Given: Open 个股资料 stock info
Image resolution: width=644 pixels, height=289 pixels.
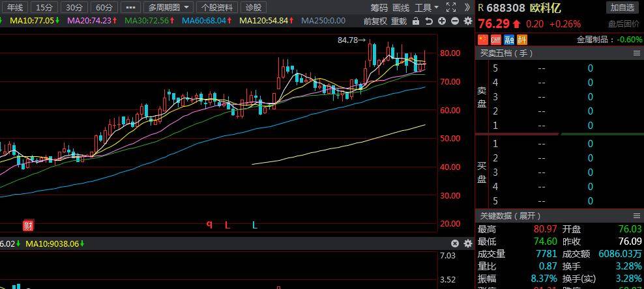Looking at the screenshot, I should pyautogui.click(x=216, y=7).
